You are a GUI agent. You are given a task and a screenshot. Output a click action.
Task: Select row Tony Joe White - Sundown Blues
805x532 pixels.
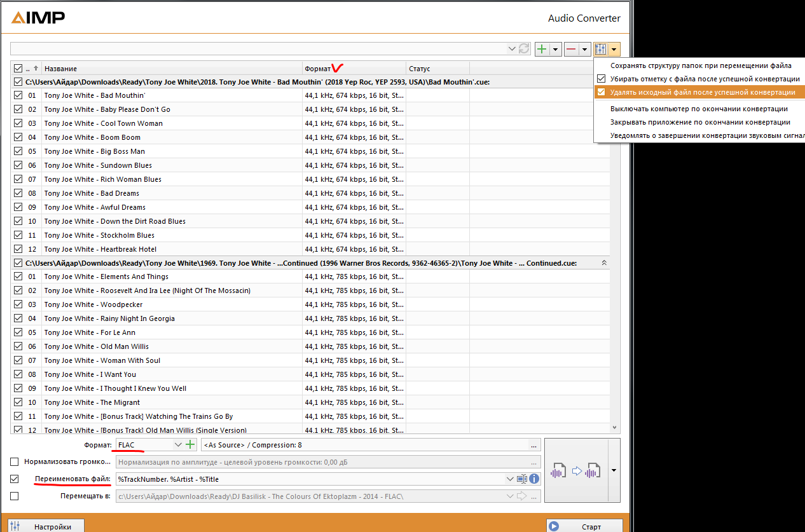[x=310, y=165]
